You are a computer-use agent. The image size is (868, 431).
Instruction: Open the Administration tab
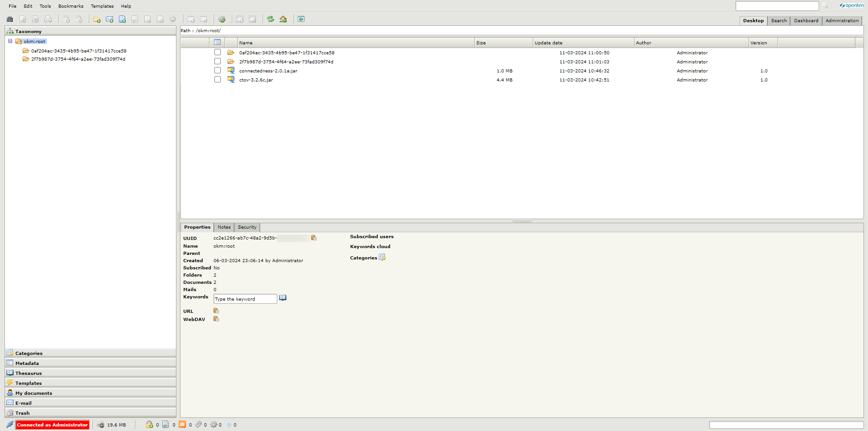[842, 21]
